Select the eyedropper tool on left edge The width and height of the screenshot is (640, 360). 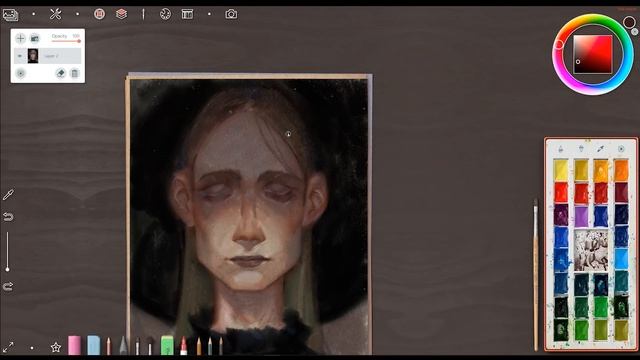8,195
